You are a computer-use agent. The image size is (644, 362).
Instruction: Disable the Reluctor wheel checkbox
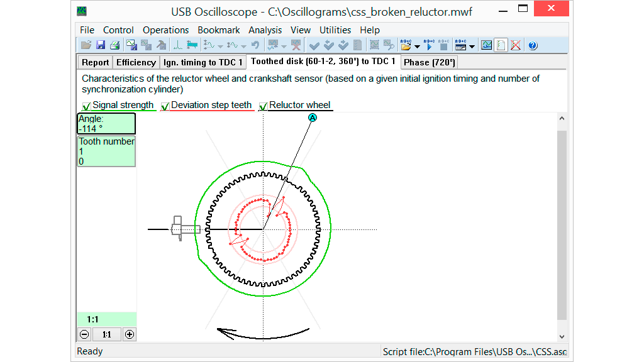(264, 106)
